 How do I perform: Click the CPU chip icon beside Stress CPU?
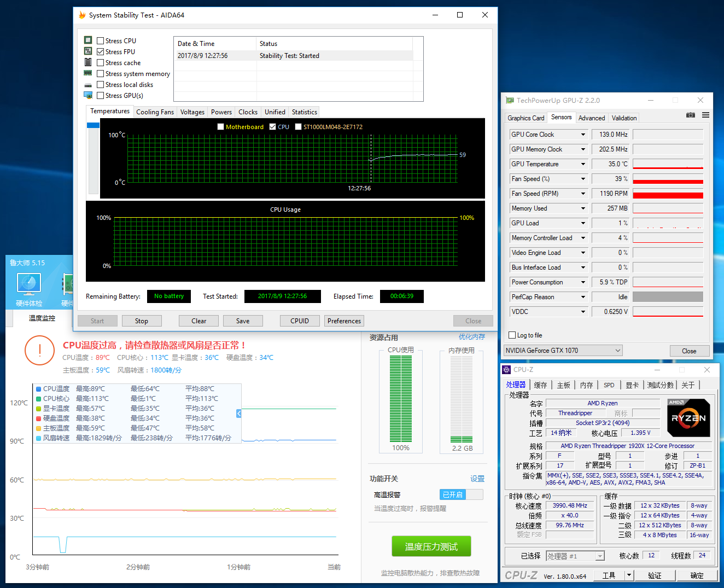point(88,40)
